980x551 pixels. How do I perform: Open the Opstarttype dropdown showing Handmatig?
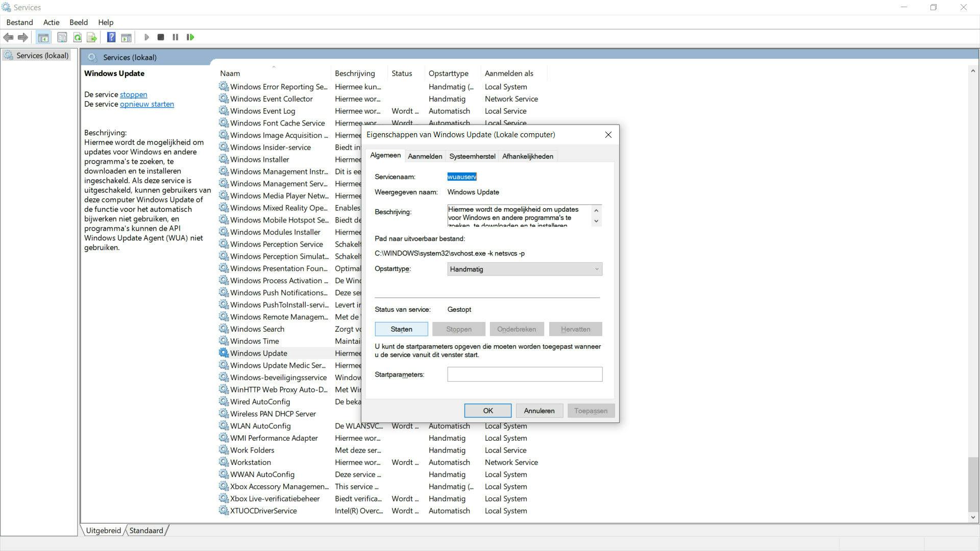(x=524, y=269)
